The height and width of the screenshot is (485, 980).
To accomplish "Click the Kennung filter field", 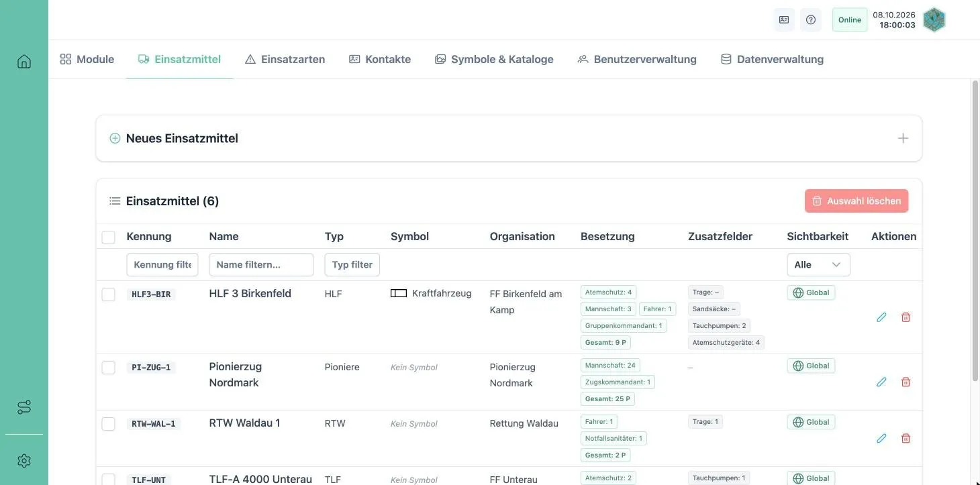I will (x=162, y=264).
